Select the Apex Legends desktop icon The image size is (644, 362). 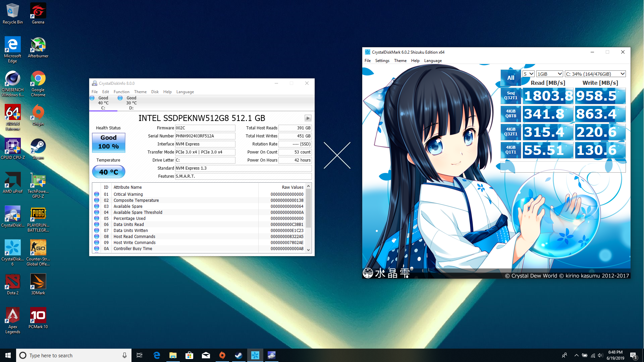tap(13, 321)
